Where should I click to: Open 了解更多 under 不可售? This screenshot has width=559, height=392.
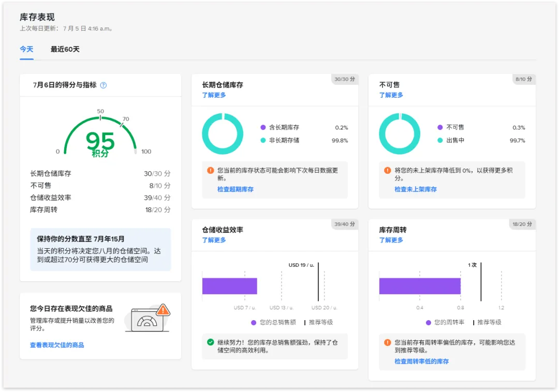pos(391,95)
